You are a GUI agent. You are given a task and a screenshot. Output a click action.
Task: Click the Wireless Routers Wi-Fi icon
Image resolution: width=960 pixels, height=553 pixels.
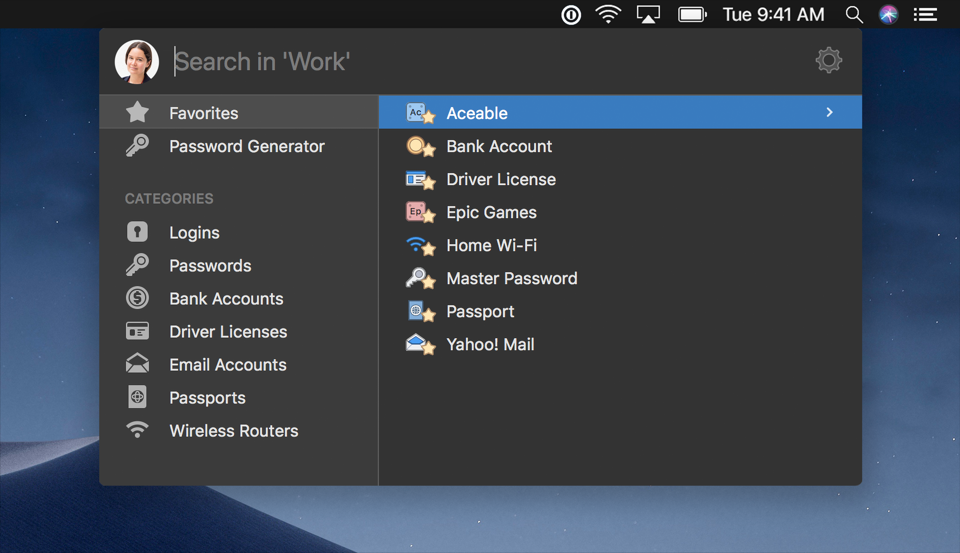tap(137, 430)
